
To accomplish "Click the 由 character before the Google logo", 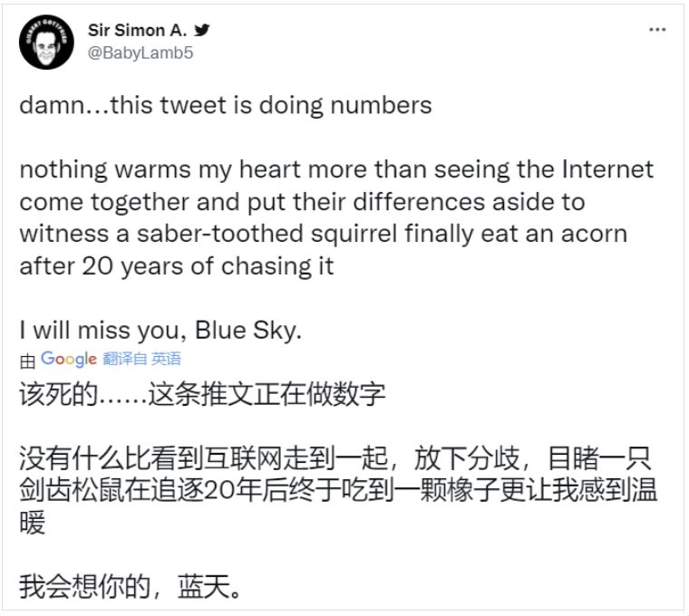I will [27, 361].
